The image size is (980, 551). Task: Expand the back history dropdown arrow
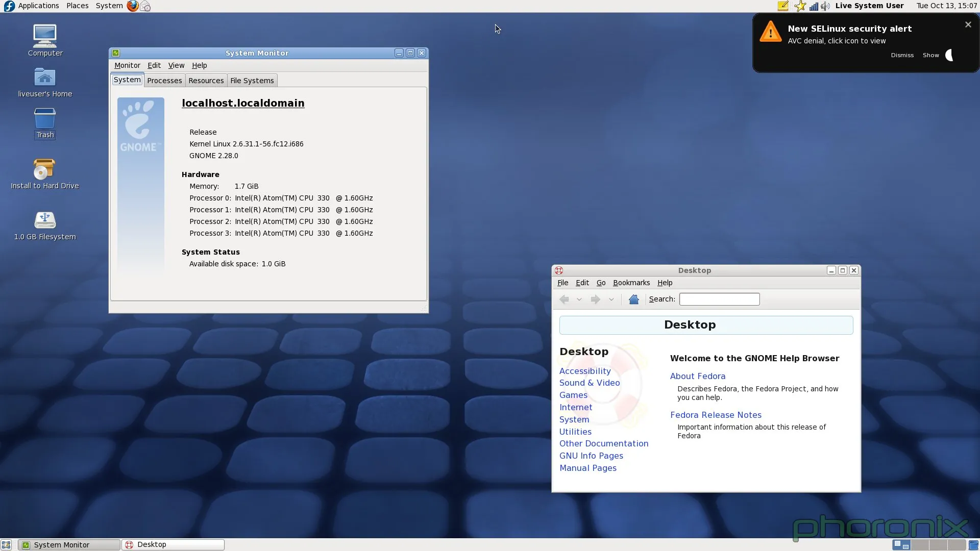coord(579,299)
